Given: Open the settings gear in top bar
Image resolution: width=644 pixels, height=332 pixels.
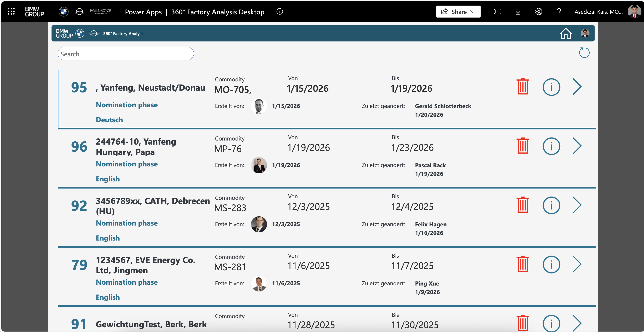Looking at the screenshot, I should [x=539, y=12].
